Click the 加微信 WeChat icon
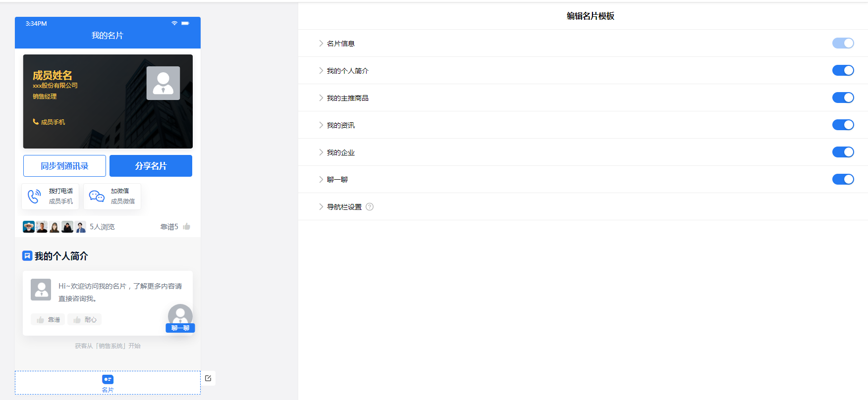Screen dimensions: 868x400 coord(97,196)
